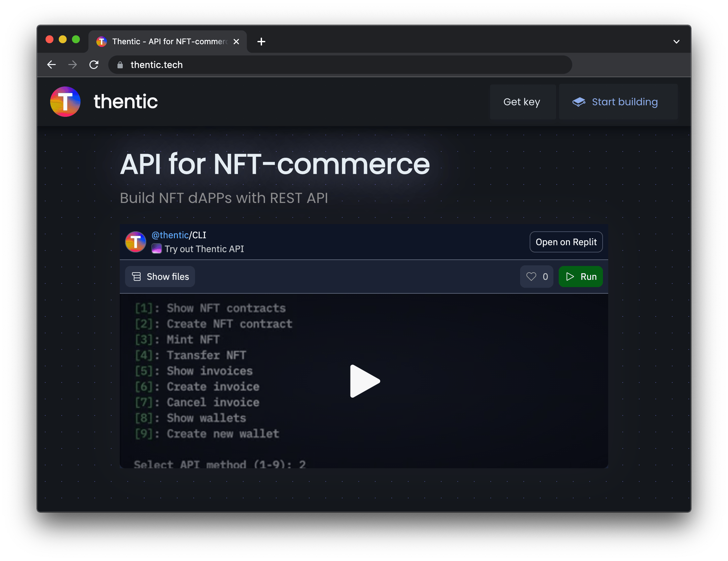The width and height of the screenshot is (728, 561).
Task: Reload the thentic.tech page
Action: point(94,65)
